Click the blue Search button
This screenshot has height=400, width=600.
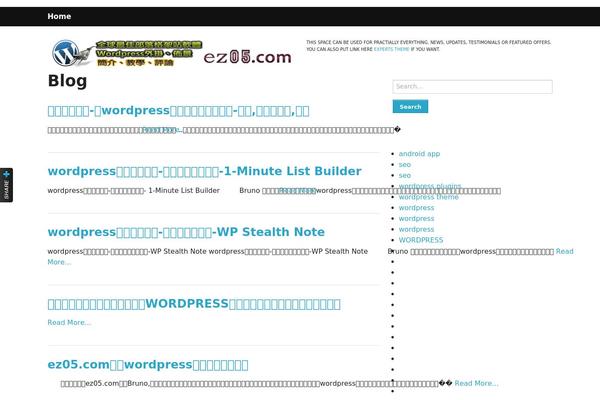[x=410, y=106]
